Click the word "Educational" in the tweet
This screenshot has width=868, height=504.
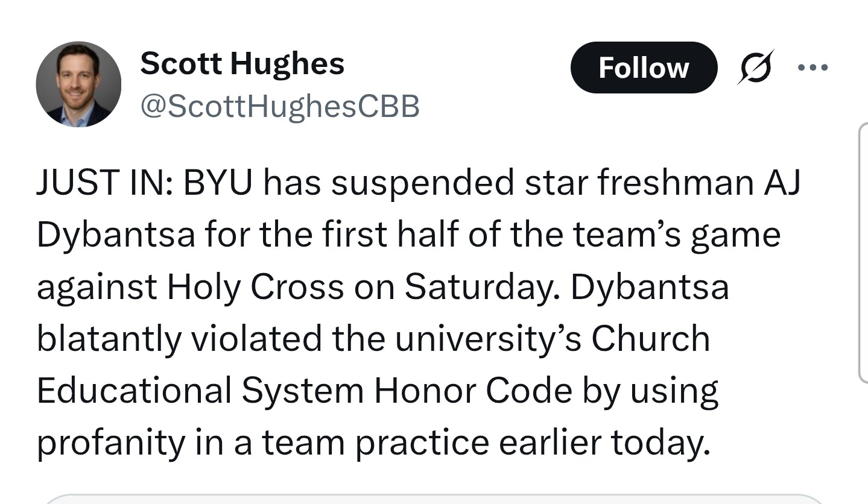134,391
